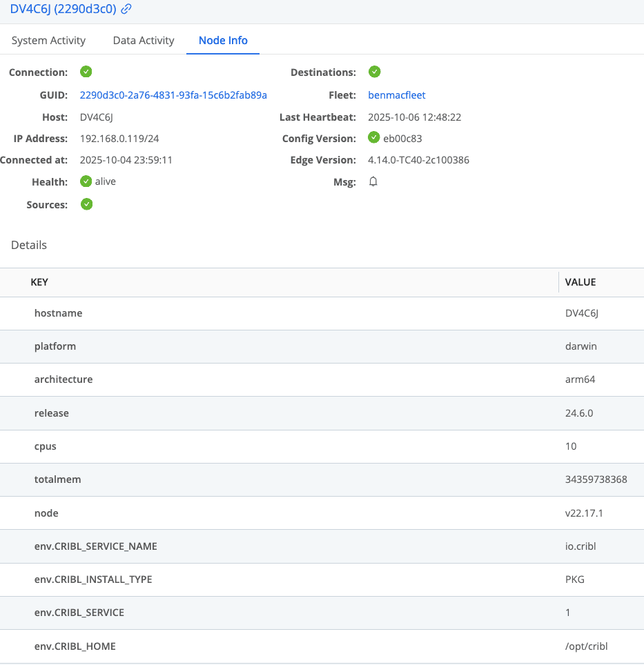Viewport: 644px width, 665px height.
Task: Click the copy link icon beside DV4C6J title
Action: tap(126, 10)
